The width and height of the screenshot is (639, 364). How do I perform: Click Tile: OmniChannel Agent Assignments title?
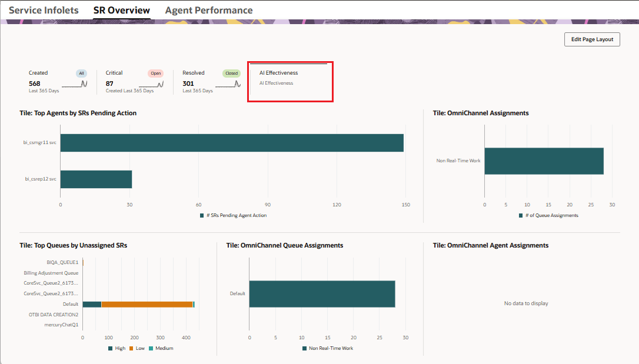click(490, 246)
